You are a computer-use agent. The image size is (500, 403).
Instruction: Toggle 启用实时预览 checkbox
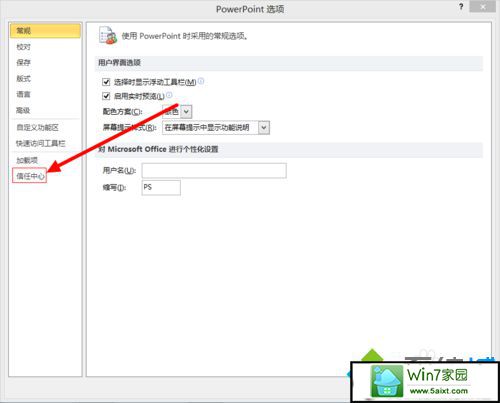[x=106, y=96]
